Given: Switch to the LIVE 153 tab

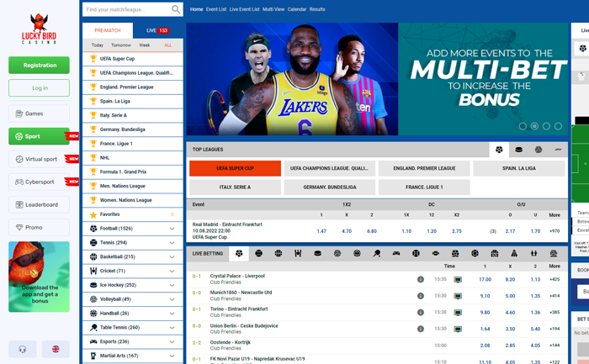Looking at the screenshot, I should coord(158,30).
